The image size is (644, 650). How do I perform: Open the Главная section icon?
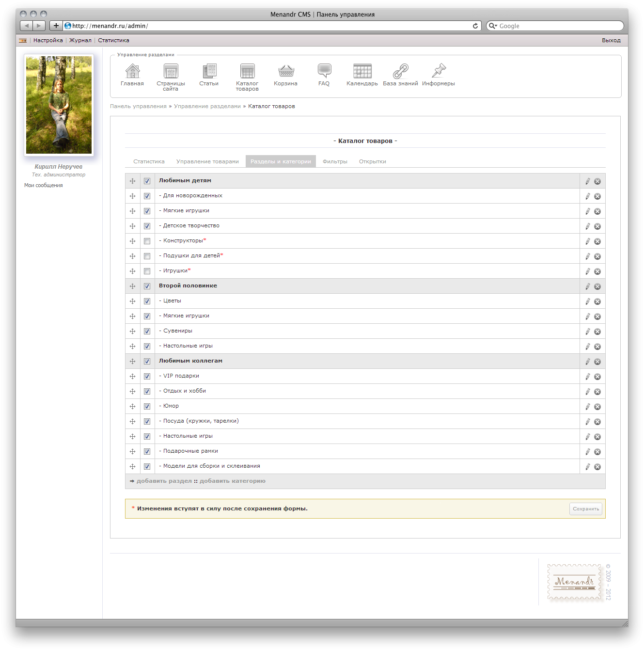coord(132,72)
